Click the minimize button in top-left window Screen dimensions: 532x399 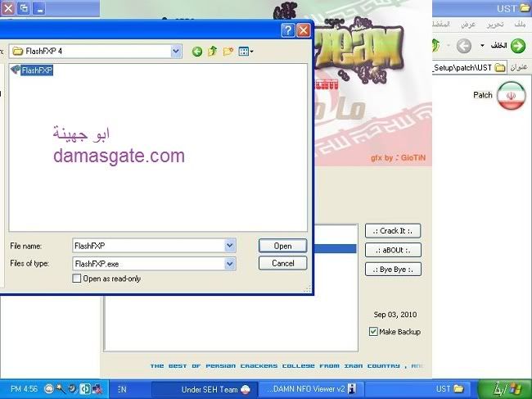click(39, 8)
